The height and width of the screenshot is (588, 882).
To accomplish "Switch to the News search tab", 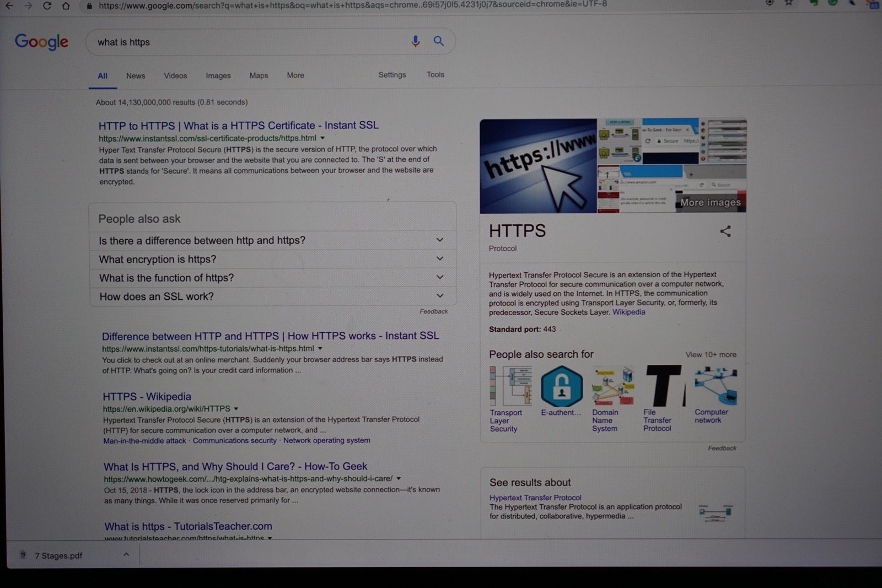I will [x=136, y=75].
